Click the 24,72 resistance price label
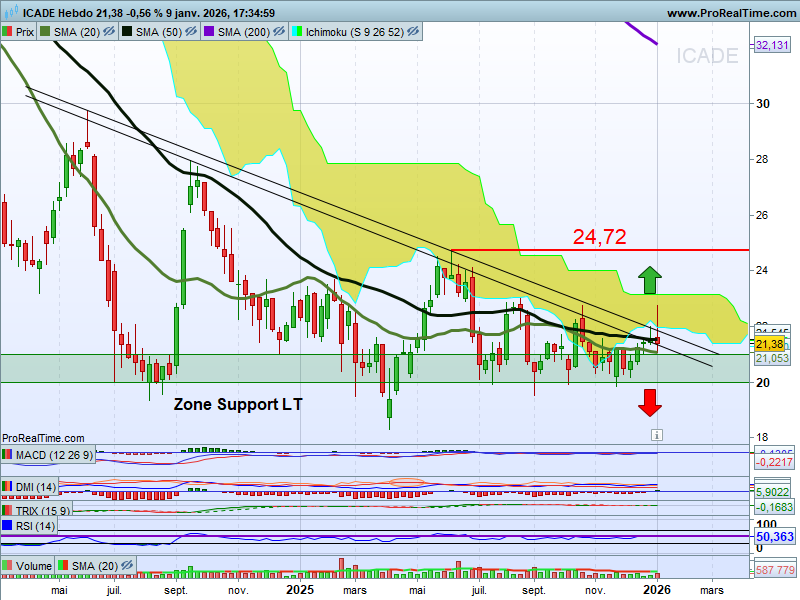The width and height of the screenshot is (800, 600). pyautogui.click(x=599, y=237)
